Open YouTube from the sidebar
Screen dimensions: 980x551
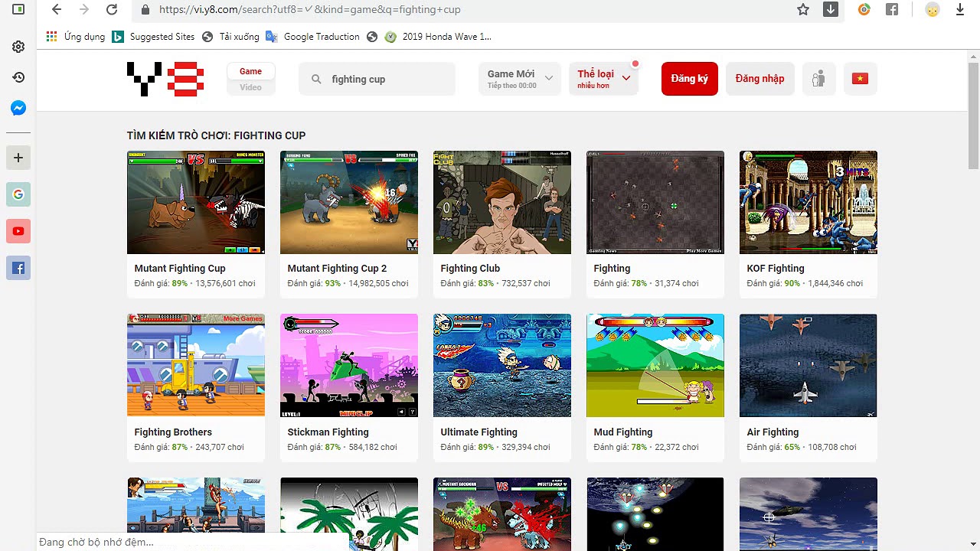(18, 231)
